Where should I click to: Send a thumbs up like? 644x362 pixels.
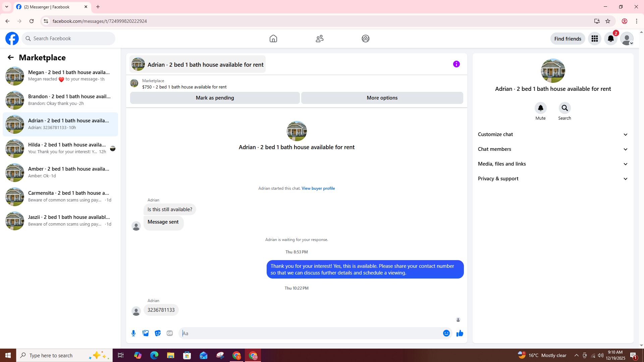460,333
